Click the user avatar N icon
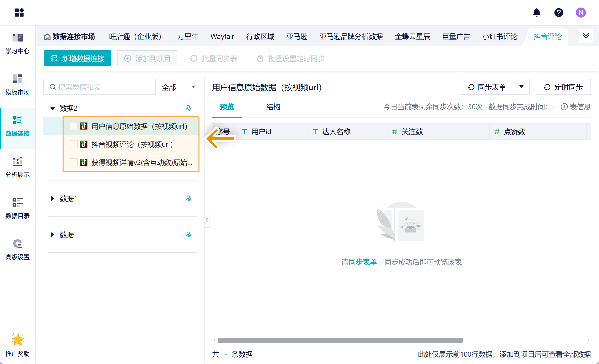 coord(581,13)
